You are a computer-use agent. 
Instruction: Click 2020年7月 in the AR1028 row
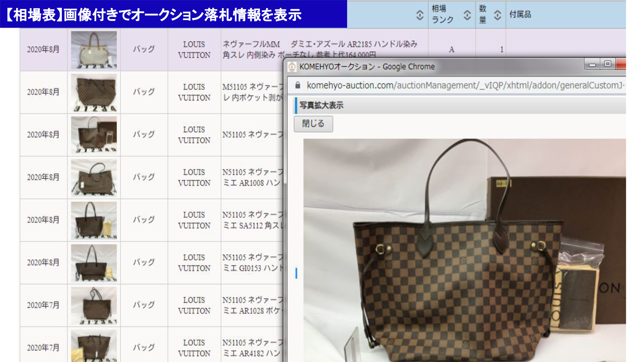(x=43, y=305)
